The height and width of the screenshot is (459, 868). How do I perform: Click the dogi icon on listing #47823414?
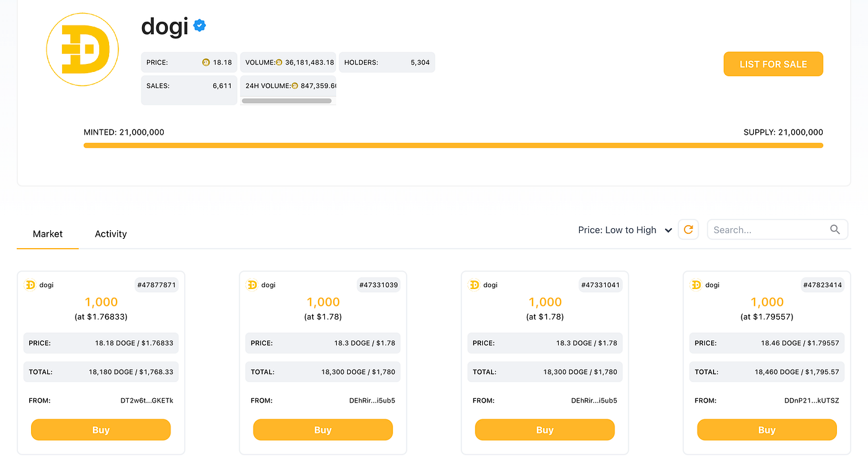(x=696, y=285)
